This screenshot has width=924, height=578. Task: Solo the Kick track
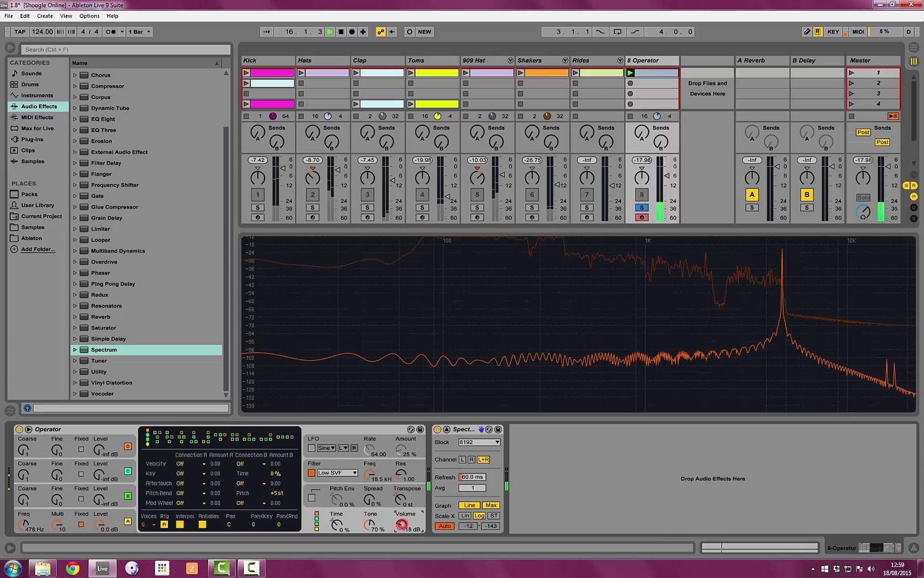258,208
